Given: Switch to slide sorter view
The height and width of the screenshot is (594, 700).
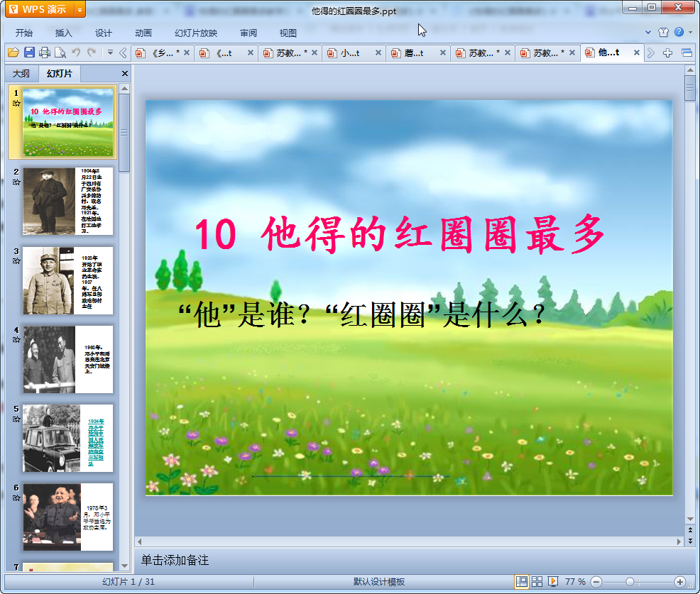Looking at the screenshot, I should 537,581.
